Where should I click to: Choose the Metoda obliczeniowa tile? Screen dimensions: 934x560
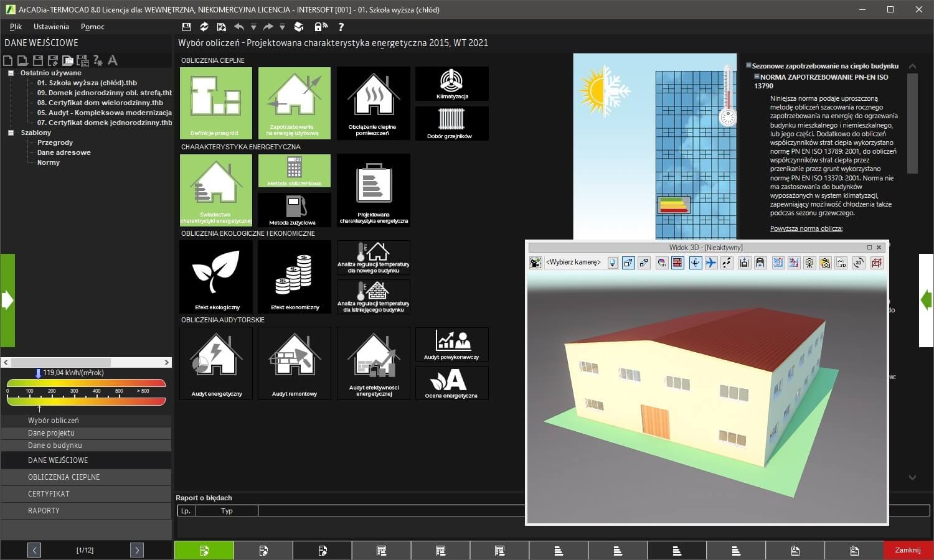click(x=295, y=171)
